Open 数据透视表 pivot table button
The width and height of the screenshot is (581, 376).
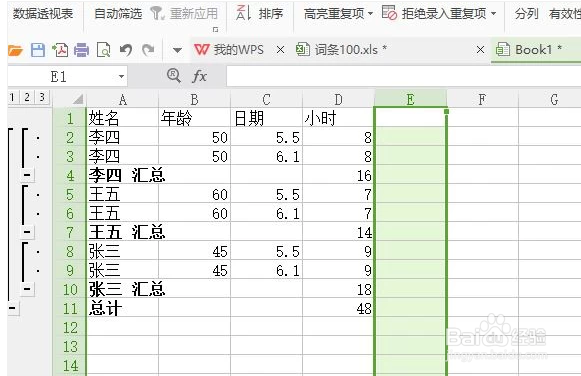(43, 14)
